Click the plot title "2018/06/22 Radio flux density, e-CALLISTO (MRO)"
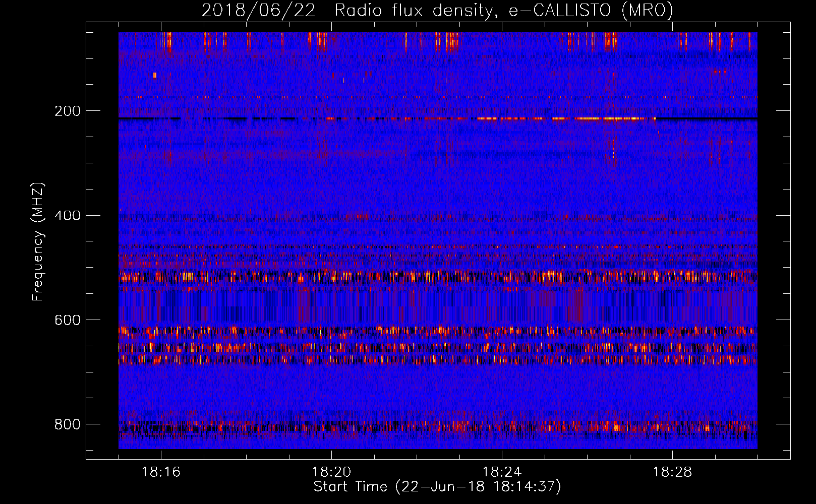Image resolution: width=816 pixels, height=504 pixels. [437, 11]
